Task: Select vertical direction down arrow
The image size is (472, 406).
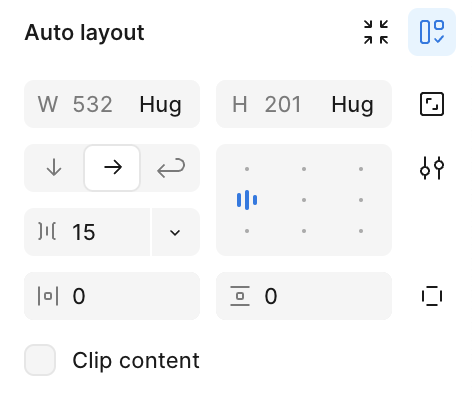Action: [54, 168]
